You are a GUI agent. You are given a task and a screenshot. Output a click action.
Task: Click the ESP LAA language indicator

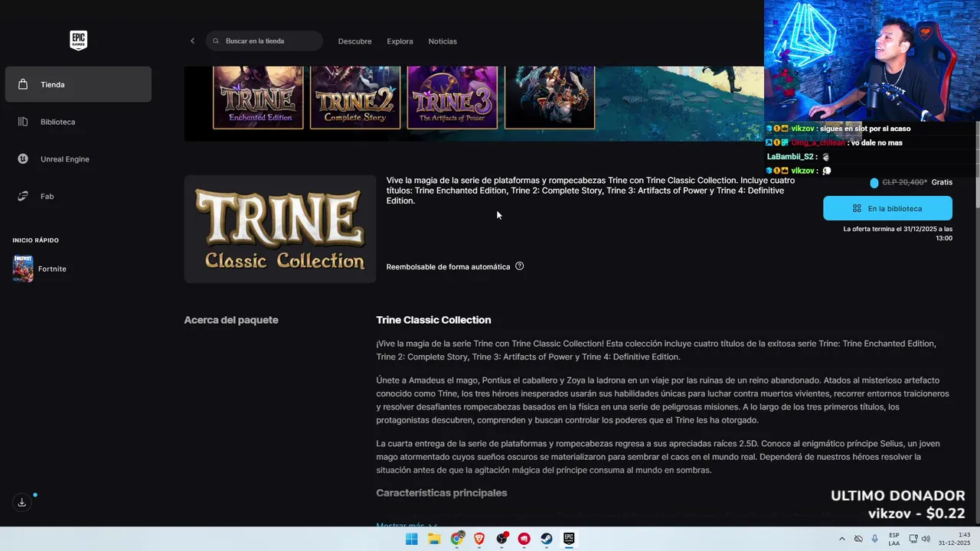pyautogui.click(x=894, y=539)
